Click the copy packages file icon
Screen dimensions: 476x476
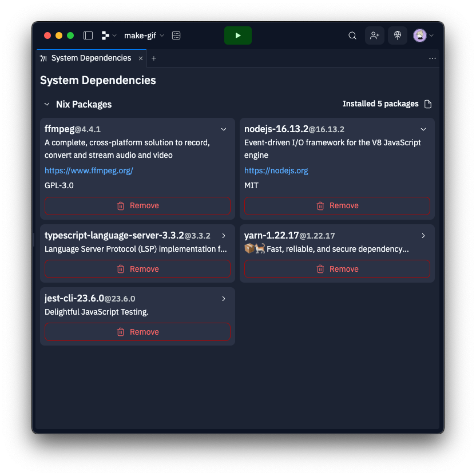coord(427,104)
